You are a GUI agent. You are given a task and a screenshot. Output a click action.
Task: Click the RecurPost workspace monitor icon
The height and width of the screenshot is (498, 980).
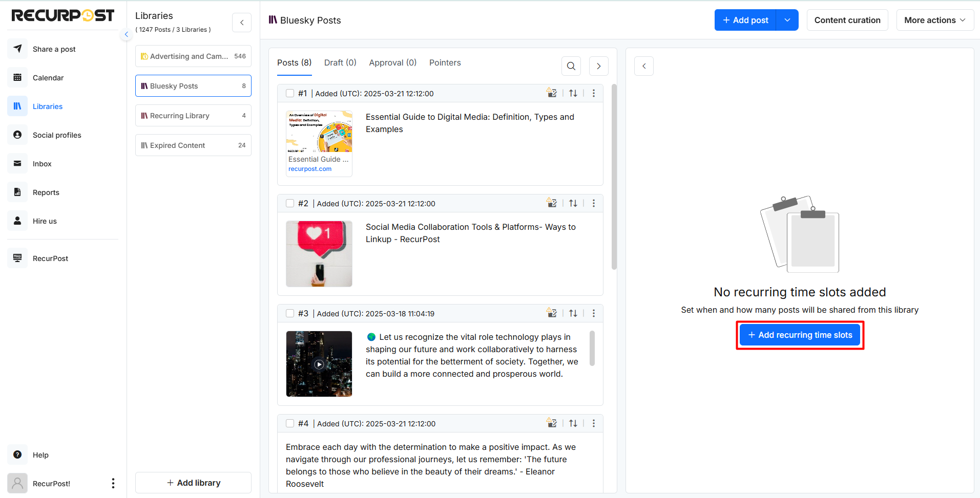tap(17, 258)
